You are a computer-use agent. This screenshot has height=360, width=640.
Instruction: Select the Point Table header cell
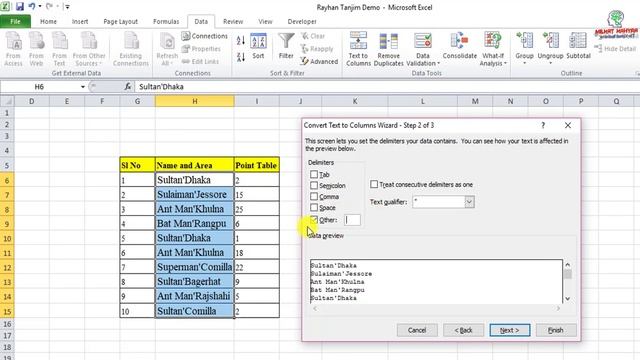[256, 165]
